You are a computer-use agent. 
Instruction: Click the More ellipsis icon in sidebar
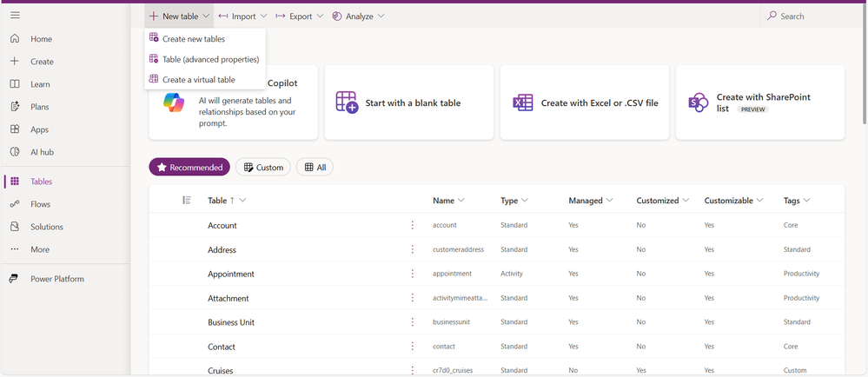pos(15,249)
